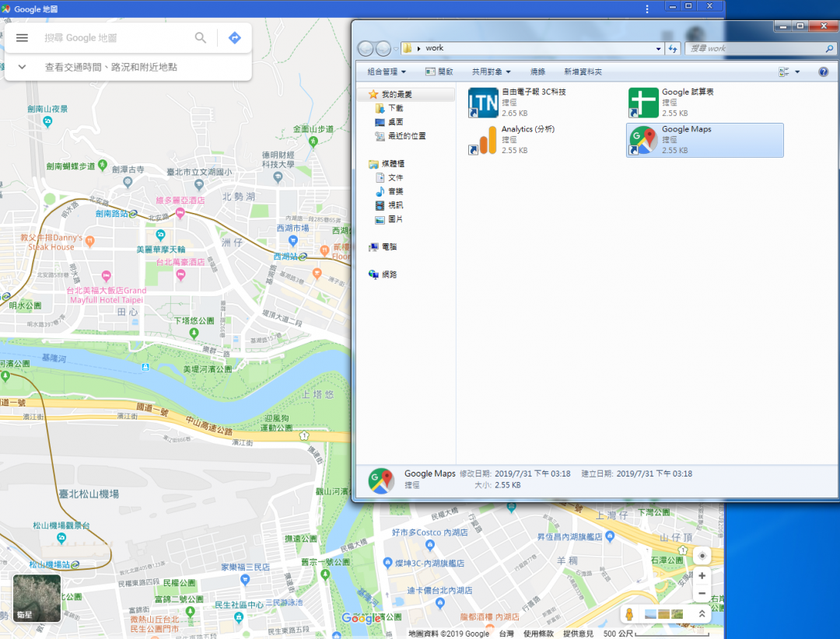Image resolution: width=840 pixels, height=639 pixels.
Task: Open Explorer help icon
Action: (823, 72)
